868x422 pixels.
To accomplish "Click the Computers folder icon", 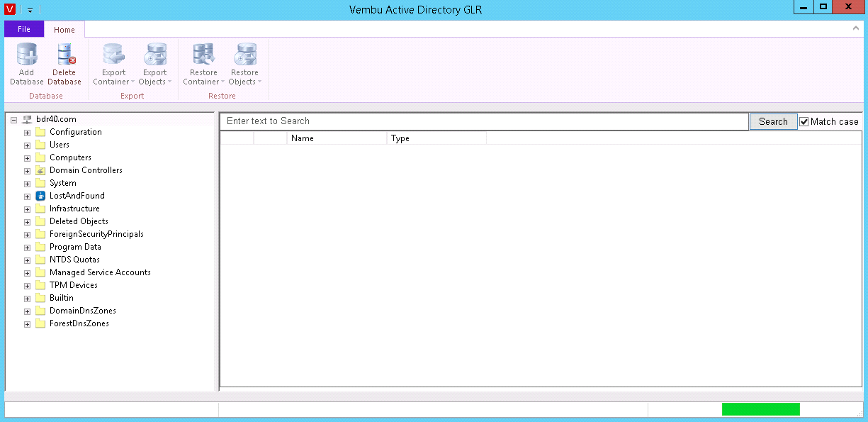I will pyautogui.click(x=40, y=157).
